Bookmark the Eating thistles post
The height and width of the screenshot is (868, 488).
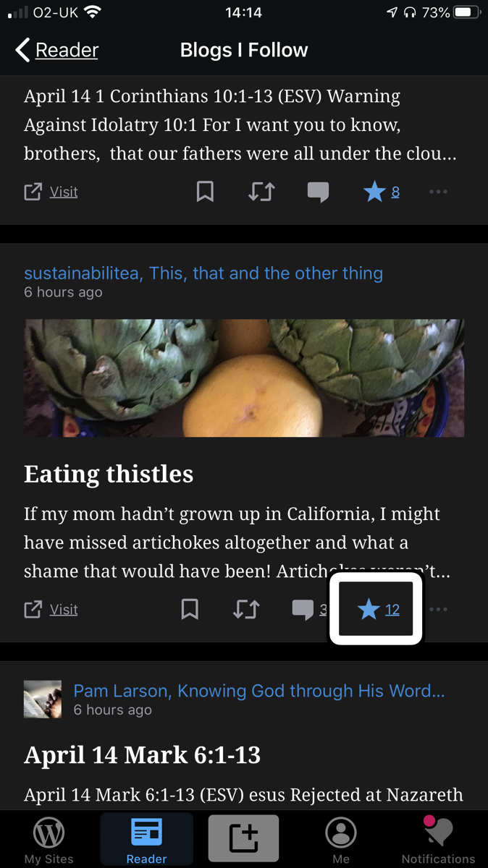point(190,609)
